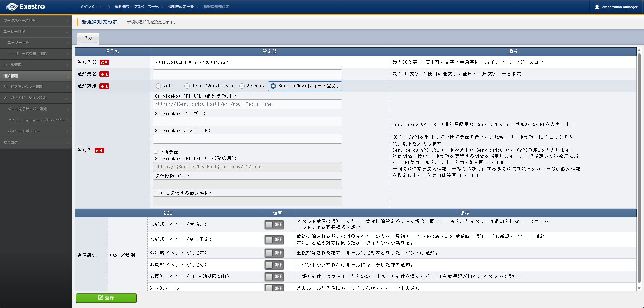The height and width of the screenshot is (308, 644).
Task: Open 監査ログ sidebar item
Action: coord(36,143)
